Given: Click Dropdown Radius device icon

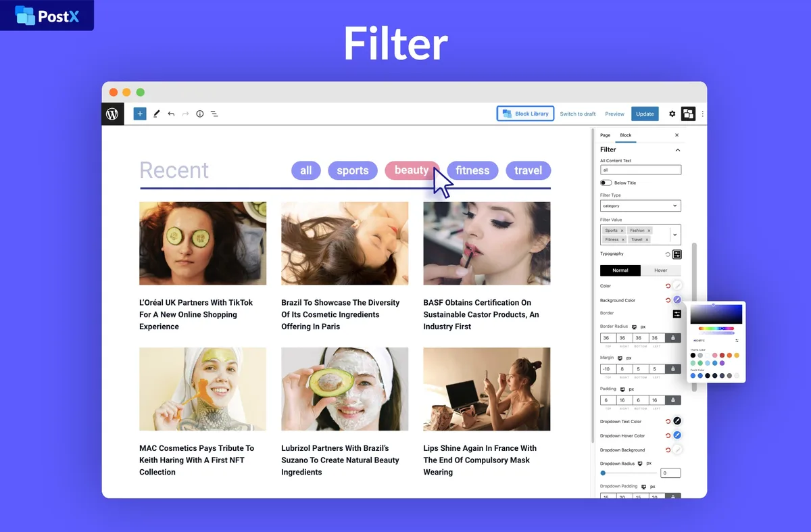Looking at the screenshot, I should (x=639, y=464).
